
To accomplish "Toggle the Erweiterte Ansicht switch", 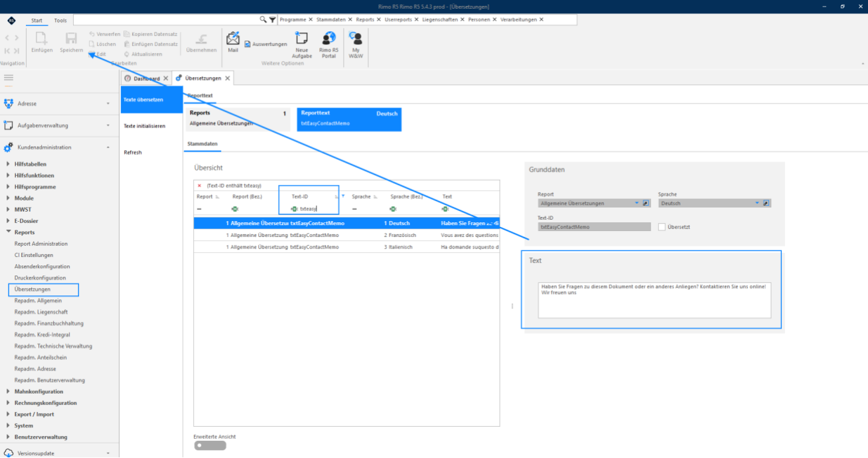I will point(210,446).
